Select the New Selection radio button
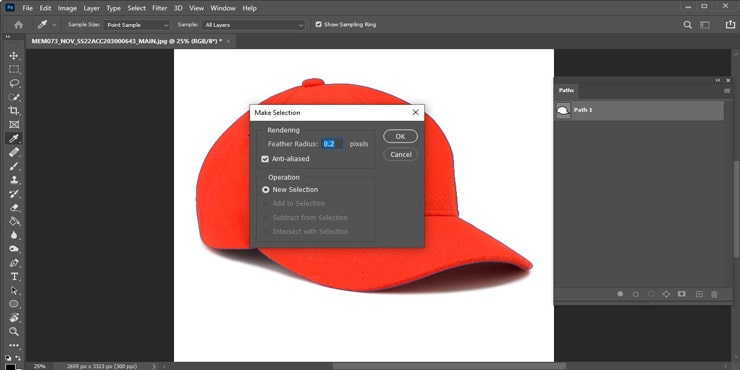Viewport: 740px width, 370px height. (x=266, y=190)
